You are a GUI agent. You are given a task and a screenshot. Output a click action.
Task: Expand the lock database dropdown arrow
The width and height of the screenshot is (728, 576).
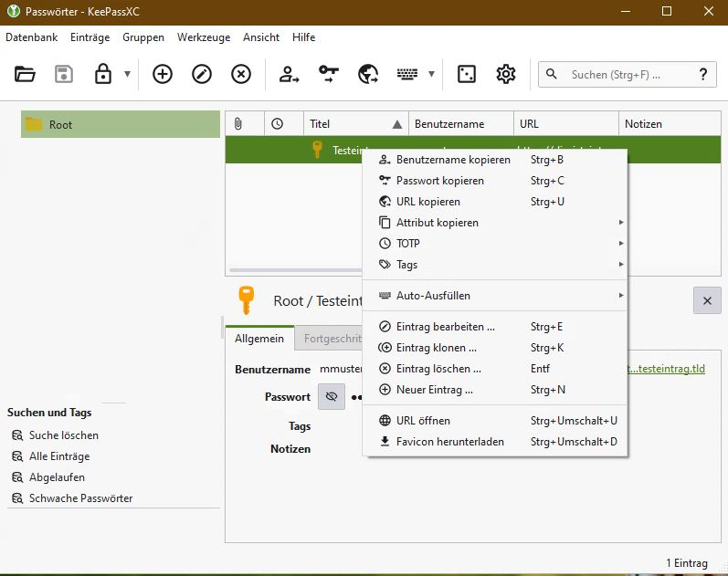(127, 75)
